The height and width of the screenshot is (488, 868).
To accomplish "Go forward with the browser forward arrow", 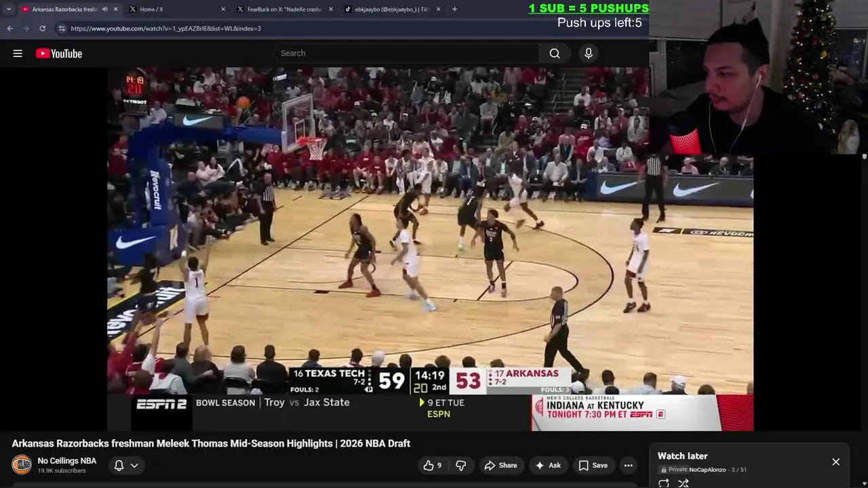I will pyautogui.click(x=26, y=28).
